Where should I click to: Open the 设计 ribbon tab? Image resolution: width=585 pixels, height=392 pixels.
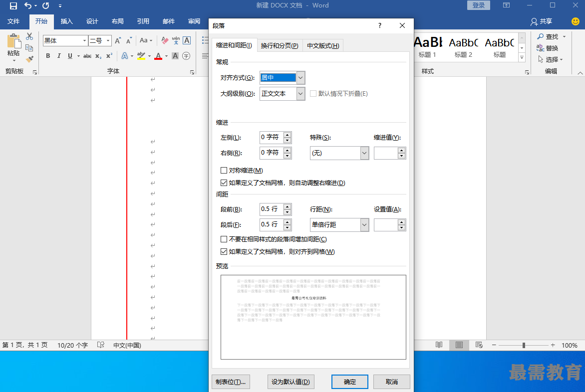pos(92,21)
